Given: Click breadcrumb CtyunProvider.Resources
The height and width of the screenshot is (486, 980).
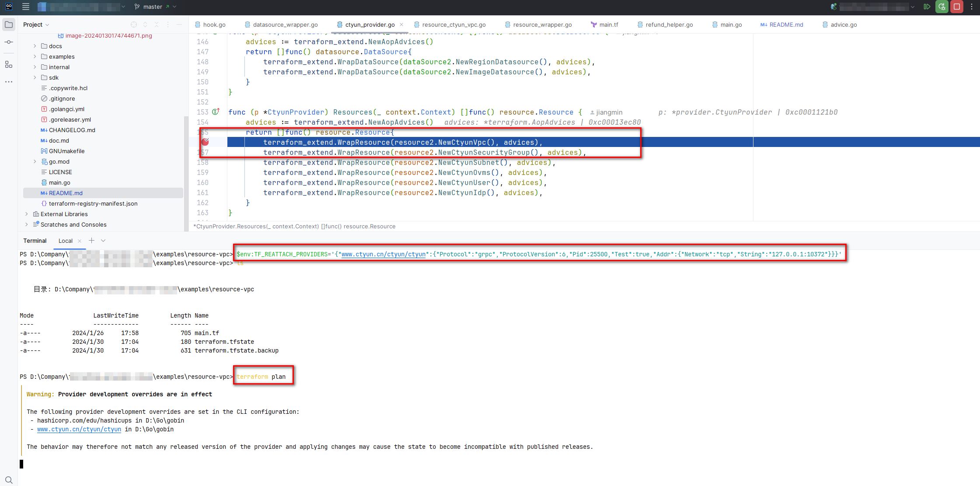Looking at the screenshot, I should 294,226.
